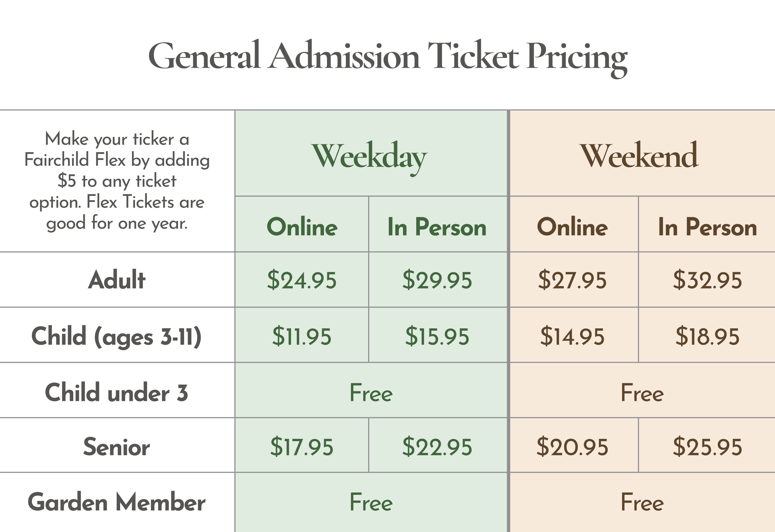Select the Senior row label

click(117, 447)
